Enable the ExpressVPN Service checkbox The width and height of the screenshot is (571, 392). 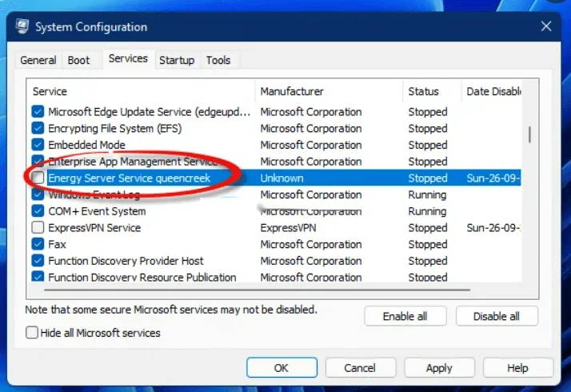click(38, 228)
